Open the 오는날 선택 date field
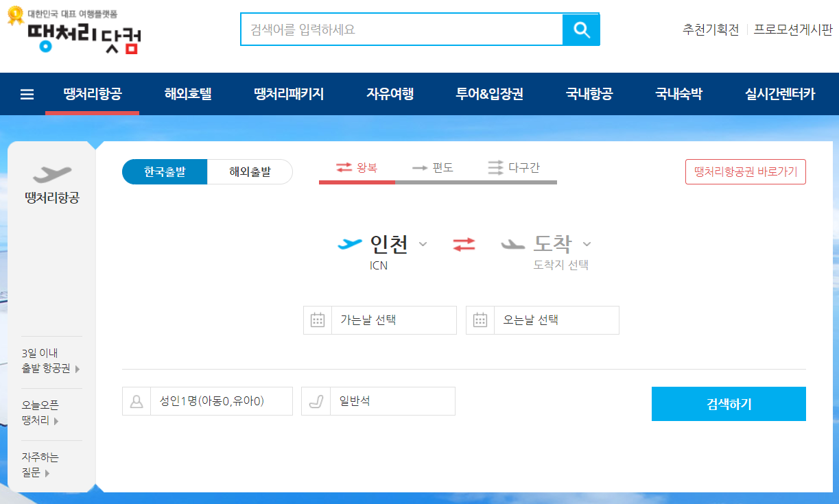Viewport: 839px width, 504px height. [x=543, y=320]
